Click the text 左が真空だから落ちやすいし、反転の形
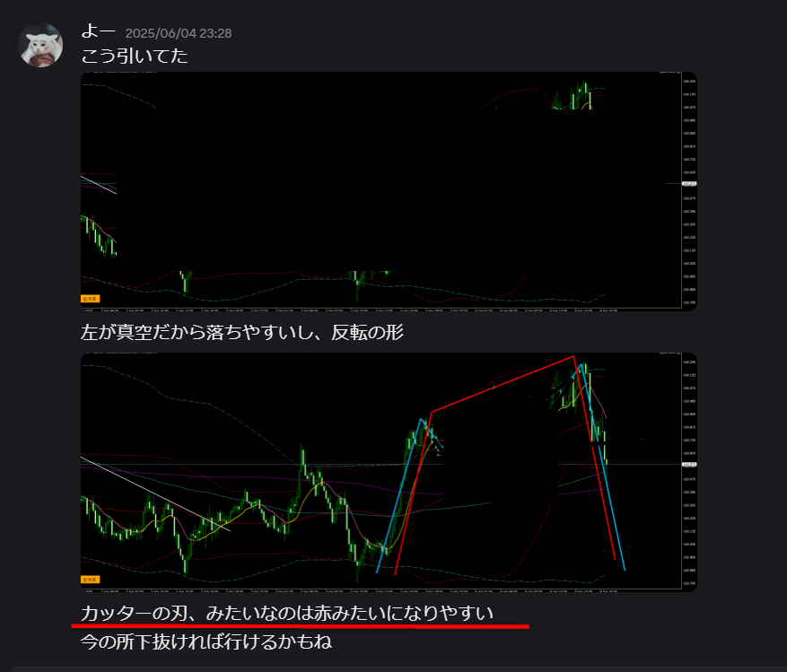 (241, 333)
